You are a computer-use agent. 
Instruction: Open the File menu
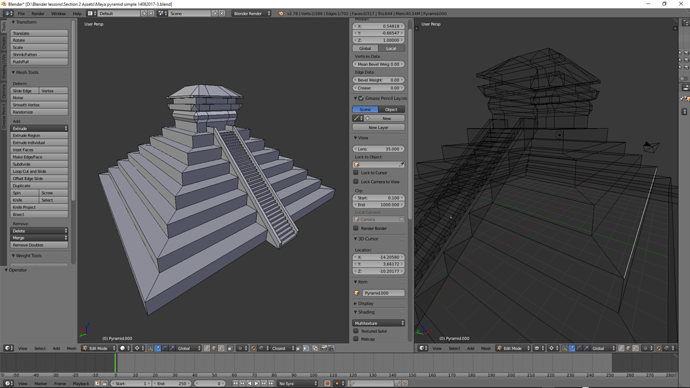21,14
